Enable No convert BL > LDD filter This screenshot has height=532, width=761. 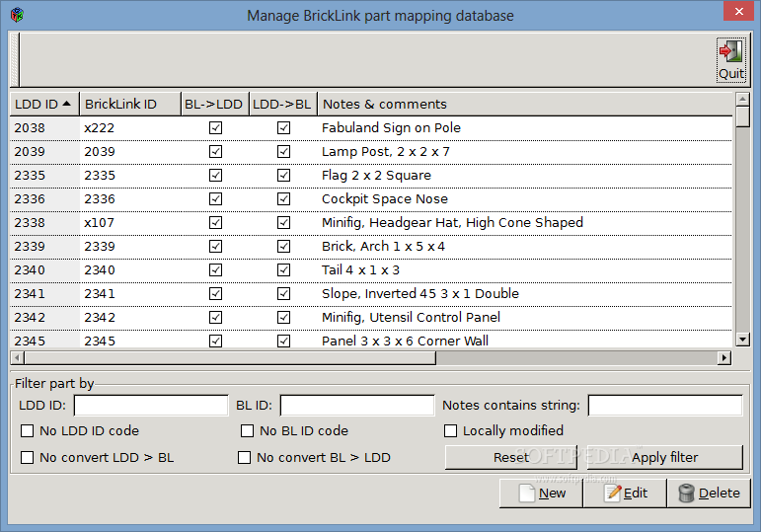244,457
